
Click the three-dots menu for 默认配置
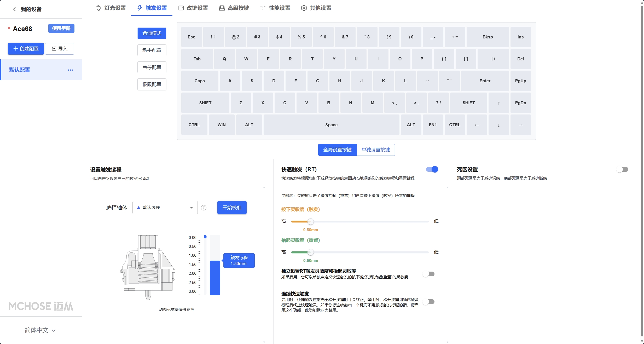(x=70, y=70)
